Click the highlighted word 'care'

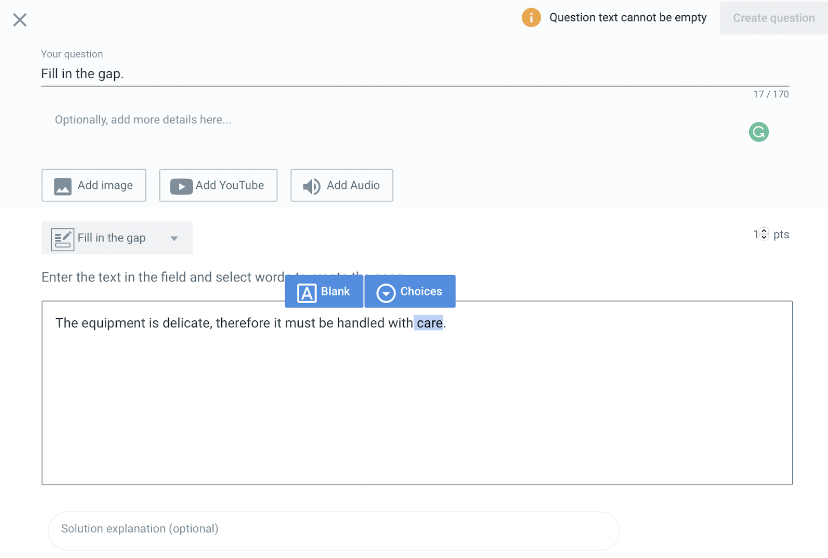point(429,323)
